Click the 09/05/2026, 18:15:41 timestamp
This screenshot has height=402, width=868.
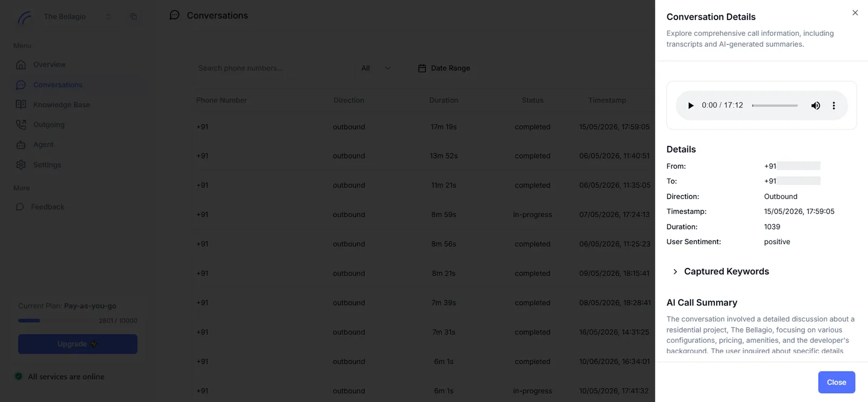(x=614, y=273)
